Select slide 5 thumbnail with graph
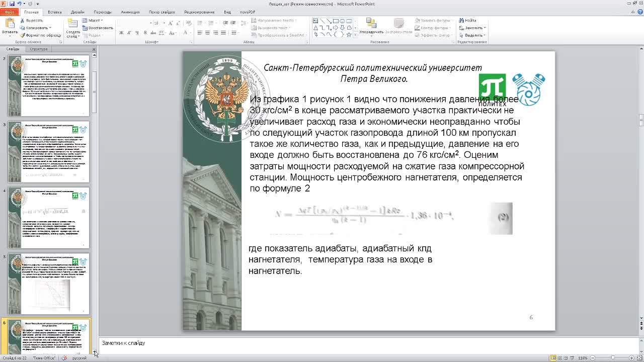 [48, 284]
